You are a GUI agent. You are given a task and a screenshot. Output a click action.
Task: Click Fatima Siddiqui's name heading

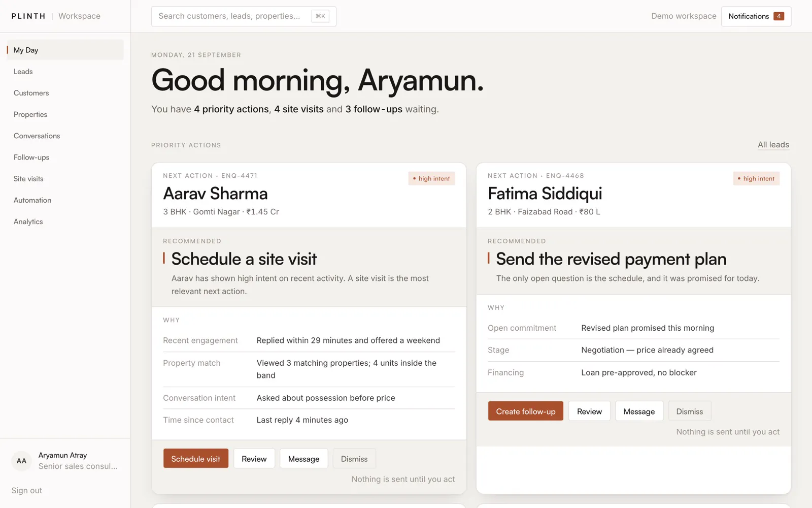tap(545, 194)
